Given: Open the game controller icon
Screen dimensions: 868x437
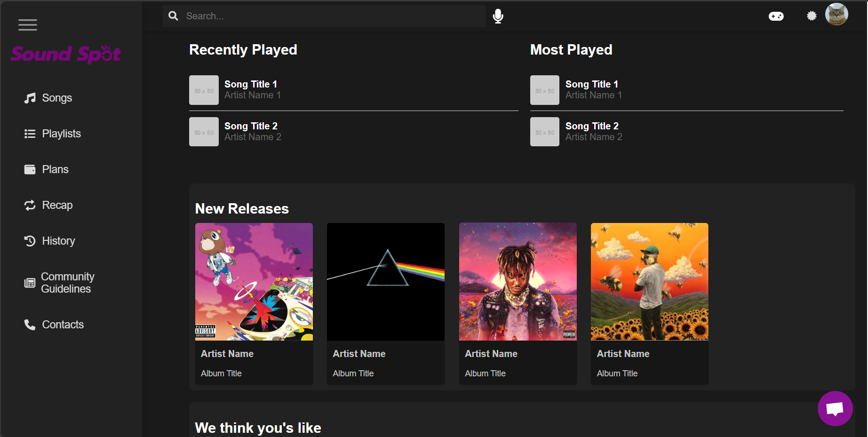Looking at the screenshot, I should pyautogui.click(x=776, y=16).
